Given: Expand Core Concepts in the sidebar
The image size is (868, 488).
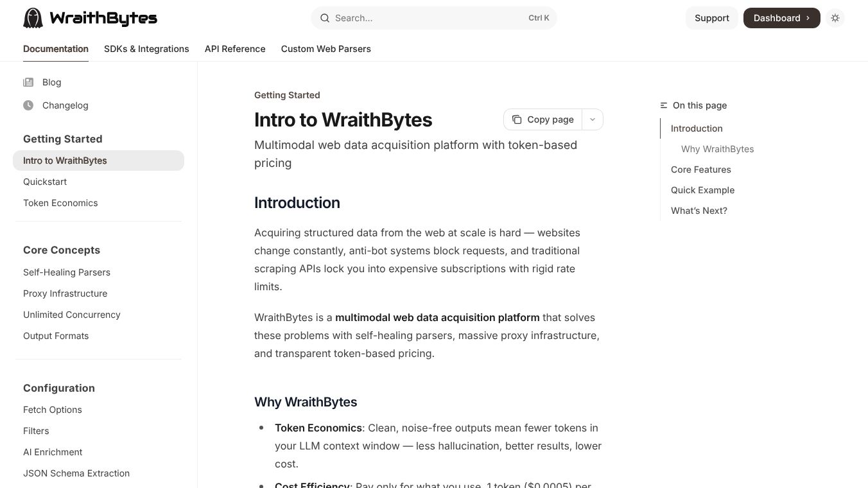Looking at the screenshot, I should pos(62,250).
